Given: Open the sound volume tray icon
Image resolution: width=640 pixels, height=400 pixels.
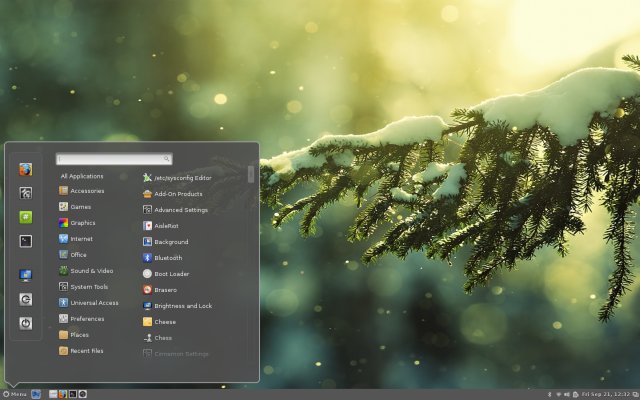Looking at the screenshot, I should [x=567, y=395].
